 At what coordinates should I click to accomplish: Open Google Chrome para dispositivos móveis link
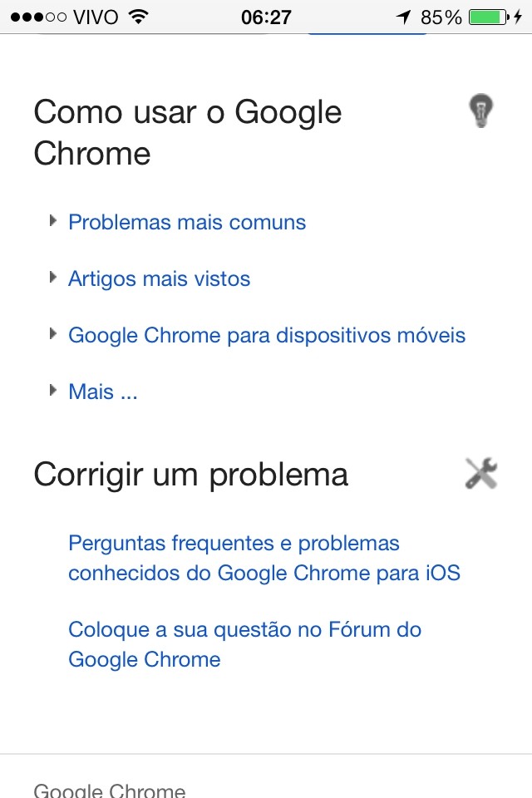267,335
